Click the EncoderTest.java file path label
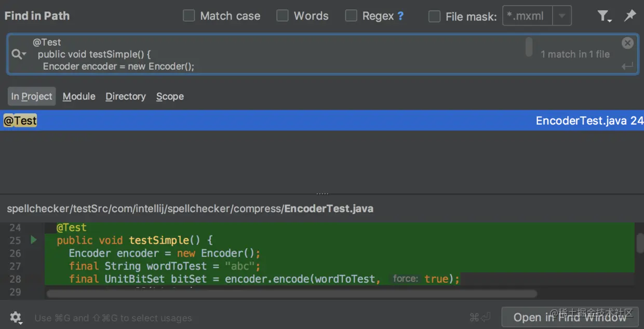This screenshot has height=329, width=644. (190, 208)
